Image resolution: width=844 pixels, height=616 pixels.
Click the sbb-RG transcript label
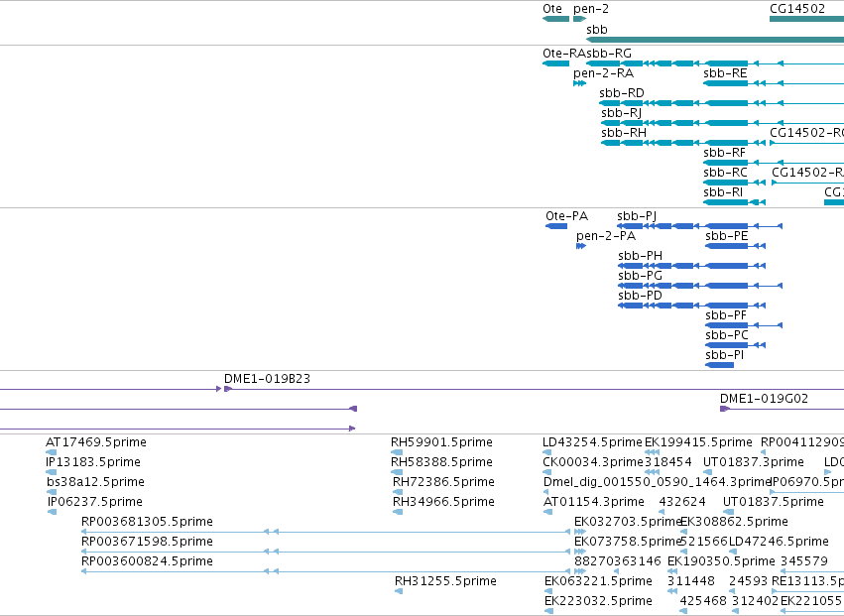609,54
